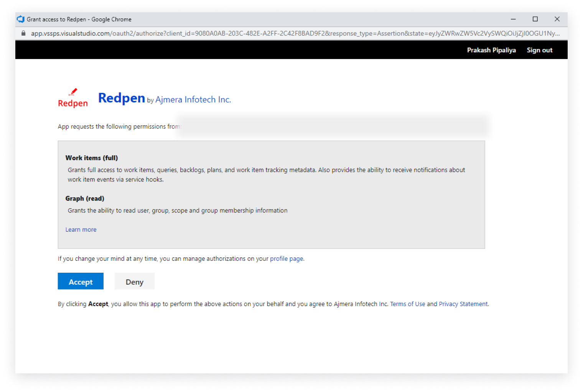Click the 'Work items (full)' permission heading
583x392 pixels.
click(92, 158)
